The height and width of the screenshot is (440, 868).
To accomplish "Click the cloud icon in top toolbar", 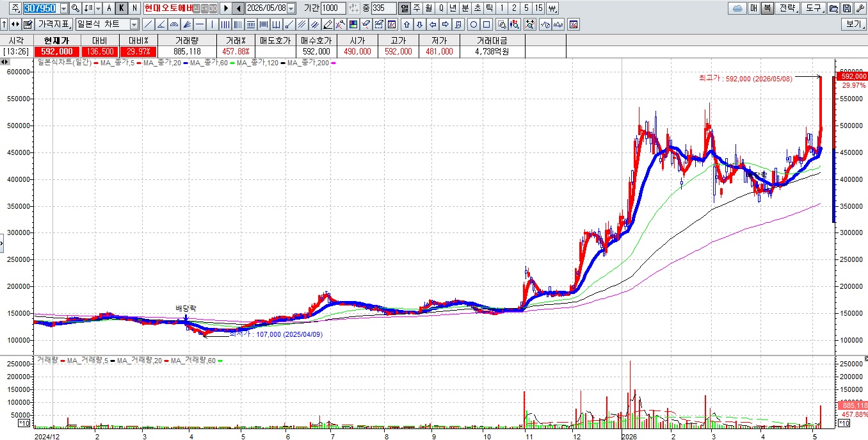I will click(738, 8).
